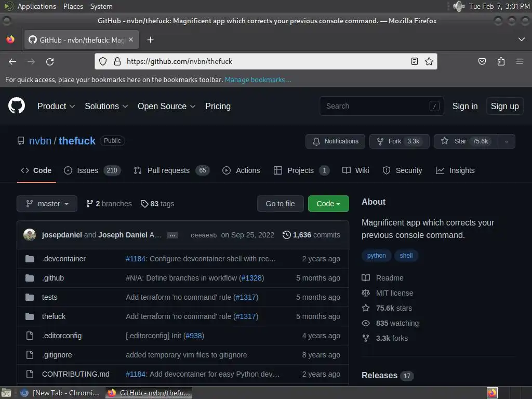Switch to the Issues tab
532x399 pixels.
click(92, 170)
